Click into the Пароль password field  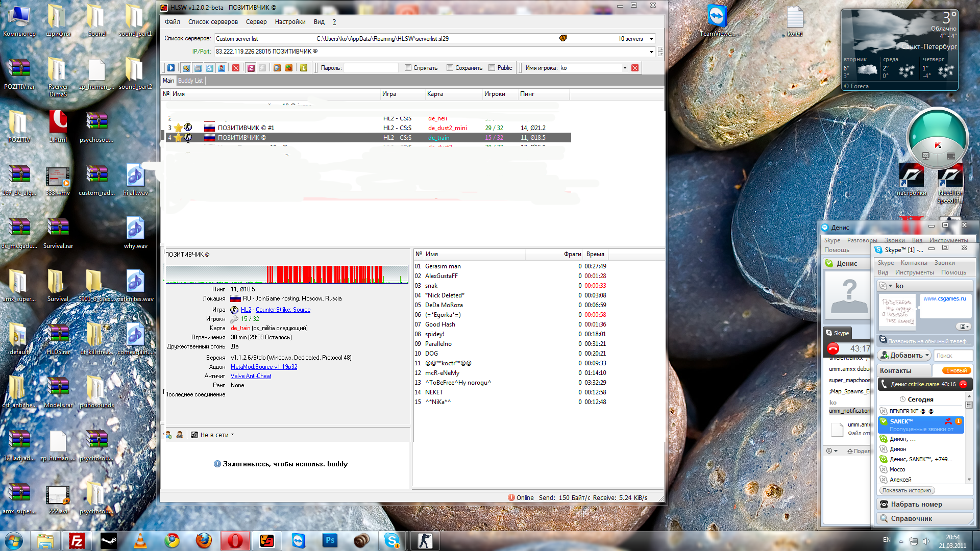coord(371,68)
